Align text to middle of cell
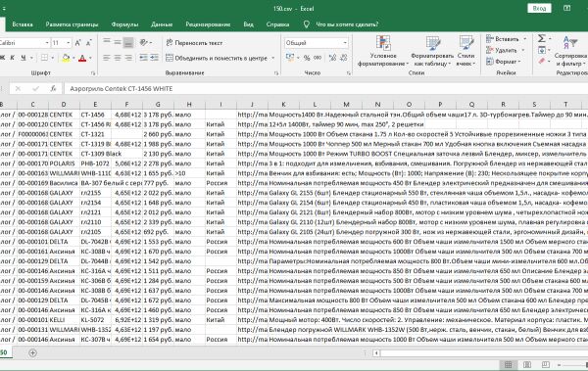 tap(118, 43)
